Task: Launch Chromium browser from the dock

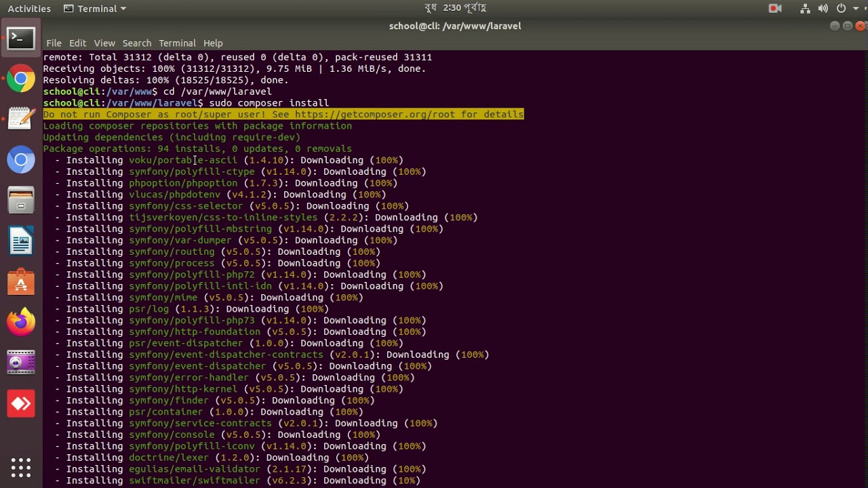Action: pyautogui.click(x=21, y=160)
